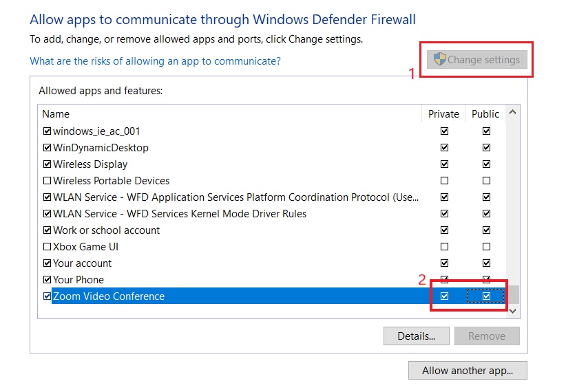Select WLAN Service Kernel Mode Driver Rules
This screenshot has height=392, width=566.
tap(180, 213)
